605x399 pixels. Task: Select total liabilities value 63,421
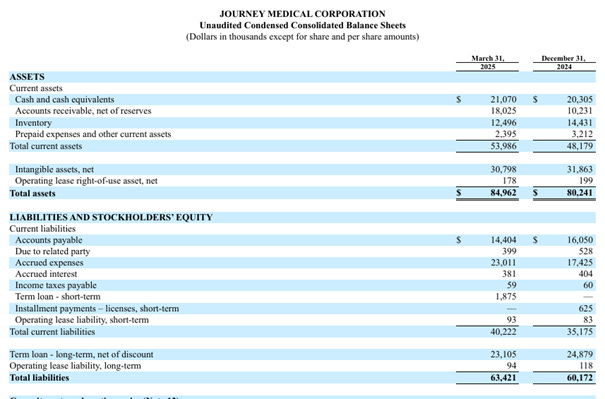(x=503, y=378)
